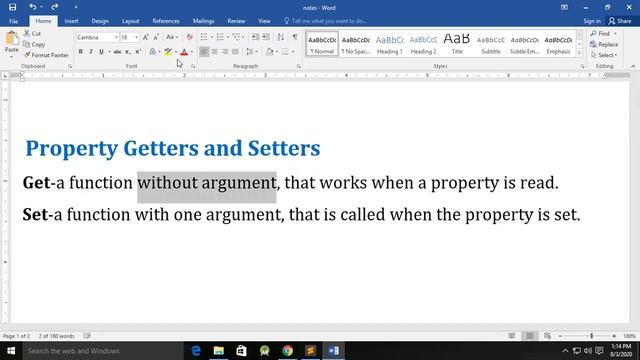The width and height of the screenshot is (640, 360).
Task: Clear all formatting from selection
Action: coord(189,37)
